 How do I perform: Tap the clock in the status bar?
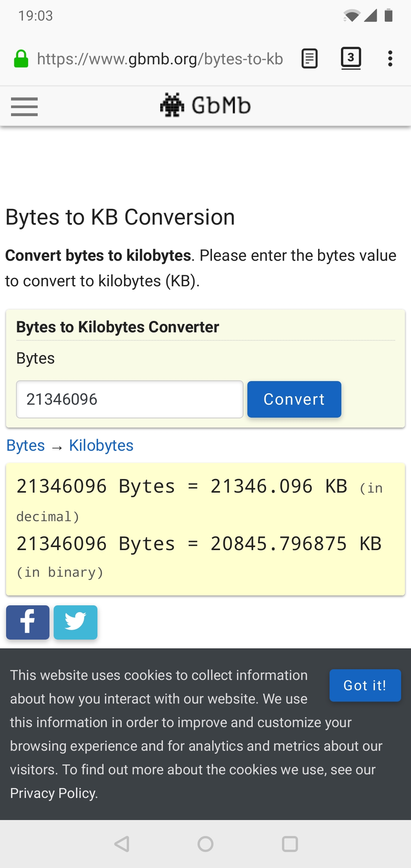(x=36, y=16)
